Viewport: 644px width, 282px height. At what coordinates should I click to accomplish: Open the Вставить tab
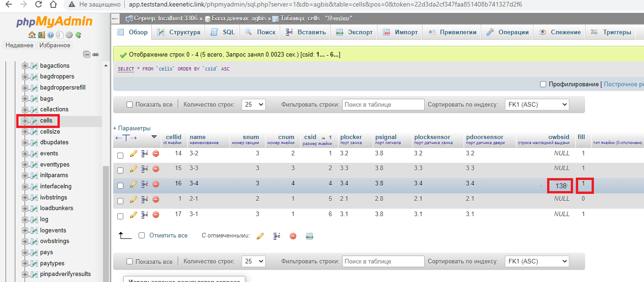305,32
